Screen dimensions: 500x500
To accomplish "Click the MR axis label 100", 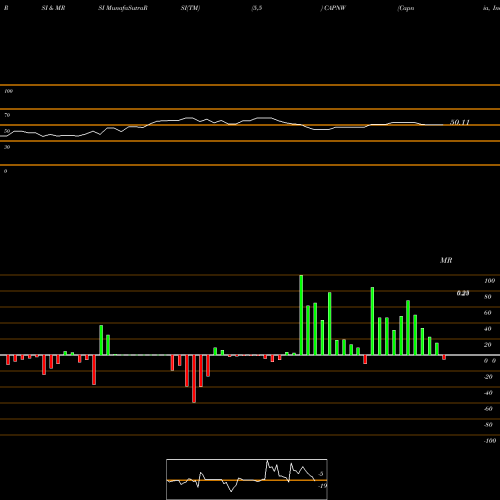I will click(489, 281).
